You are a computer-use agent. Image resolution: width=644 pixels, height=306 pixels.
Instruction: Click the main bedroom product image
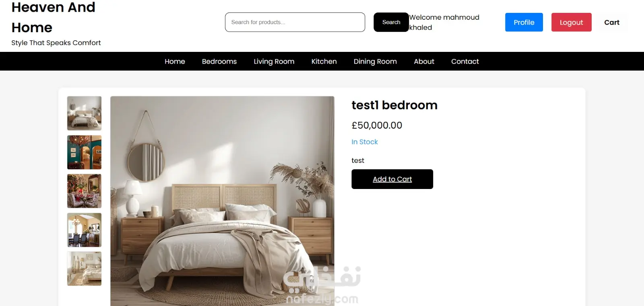(222, 201)
